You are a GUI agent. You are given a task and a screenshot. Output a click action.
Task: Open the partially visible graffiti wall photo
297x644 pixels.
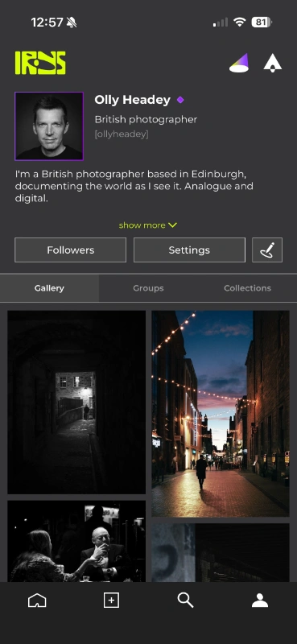[221, 552]
